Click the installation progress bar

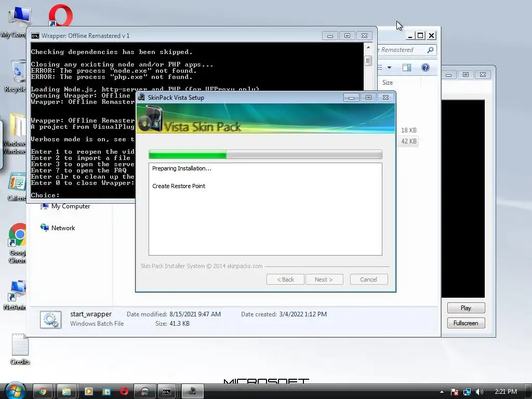[265, 155]
